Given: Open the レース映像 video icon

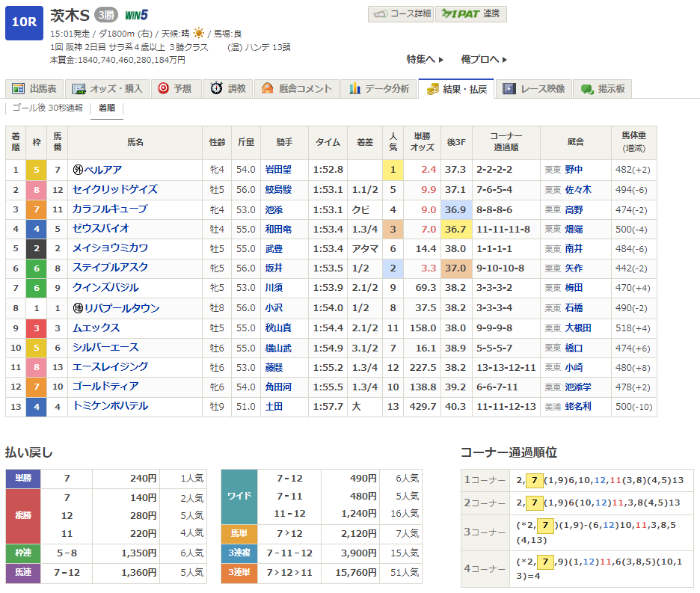Looking at the screenshot, I should (509, 89).
